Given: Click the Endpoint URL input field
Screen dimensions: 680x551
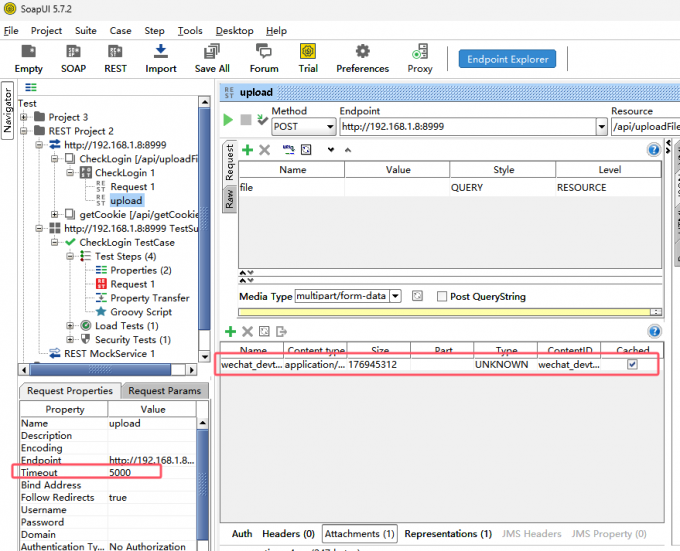Looking at the screenshot, I should (x=468, y=127).
